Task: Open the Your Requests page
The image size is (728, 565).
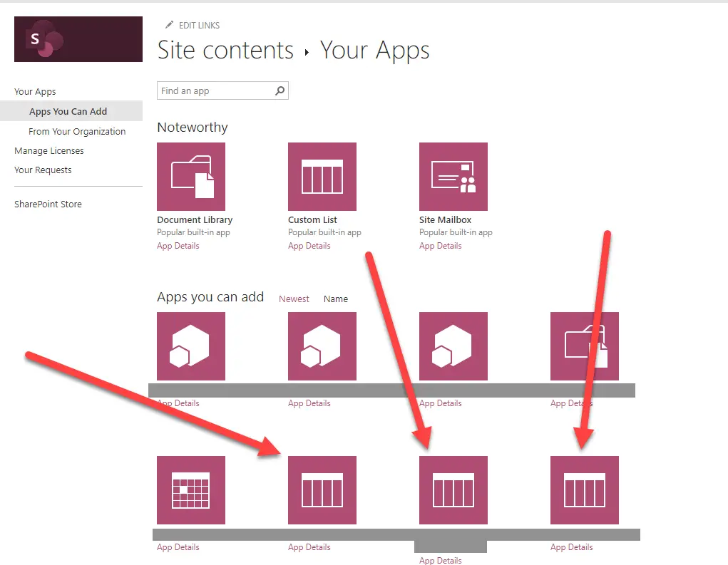Action: coord(43,170)
